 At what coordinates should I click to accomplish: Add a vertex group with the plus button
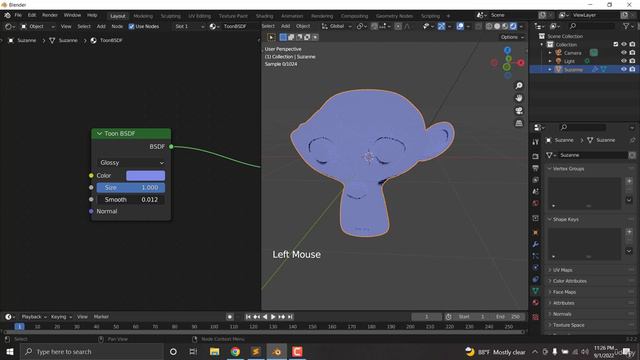click(x=629, y=181)
